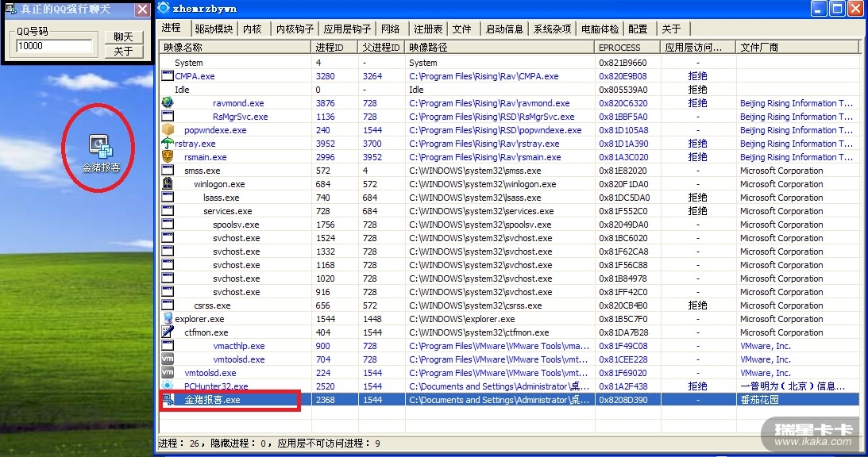The height and width of the screenshot is (457, 868).
Task: Click the 番茄花园 vendor cell
Action: tap(759, 399)
